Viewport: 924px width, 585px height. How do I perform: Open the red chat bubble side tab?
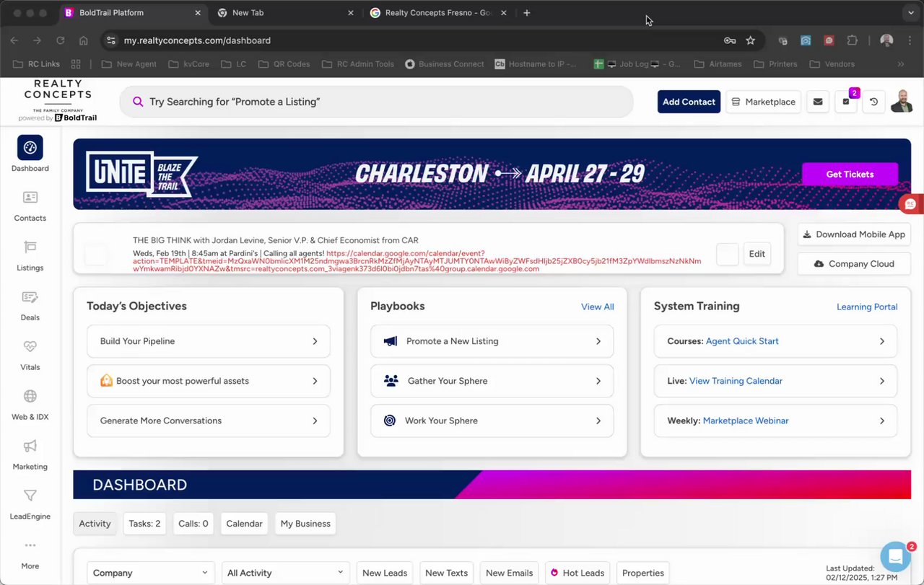coord(911,204)
